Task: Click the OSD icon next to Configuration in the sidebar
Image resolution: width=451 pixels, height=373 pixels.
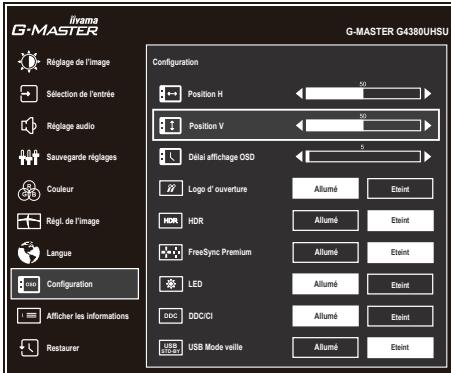Action: [29, 284]
